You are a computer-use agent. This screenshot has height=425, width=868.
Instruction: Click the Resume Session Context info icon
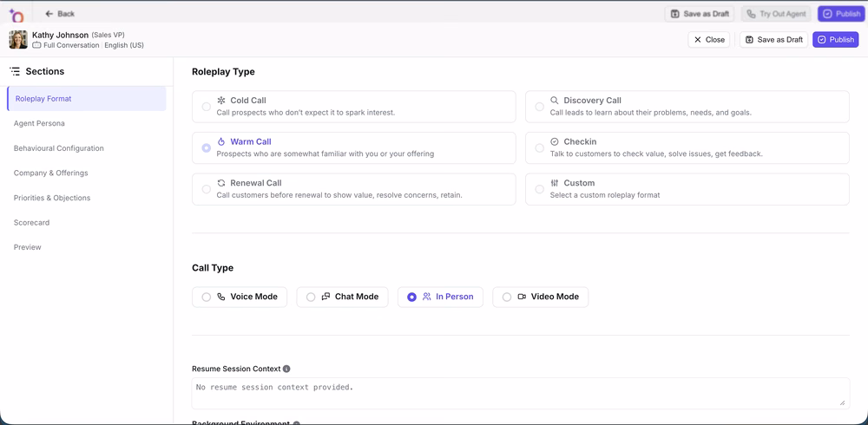286,369
